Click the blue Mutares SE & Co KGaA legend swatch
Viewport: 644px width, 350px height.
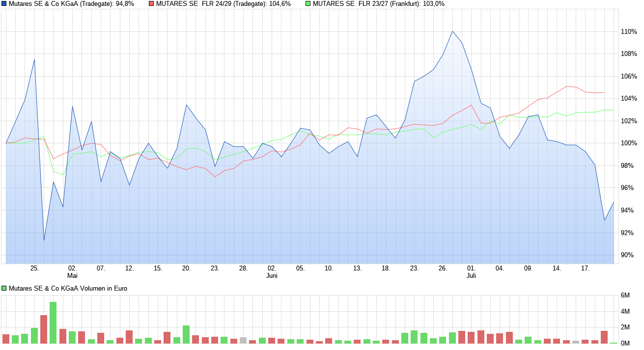pyautogui.click(x=4, y=3)
